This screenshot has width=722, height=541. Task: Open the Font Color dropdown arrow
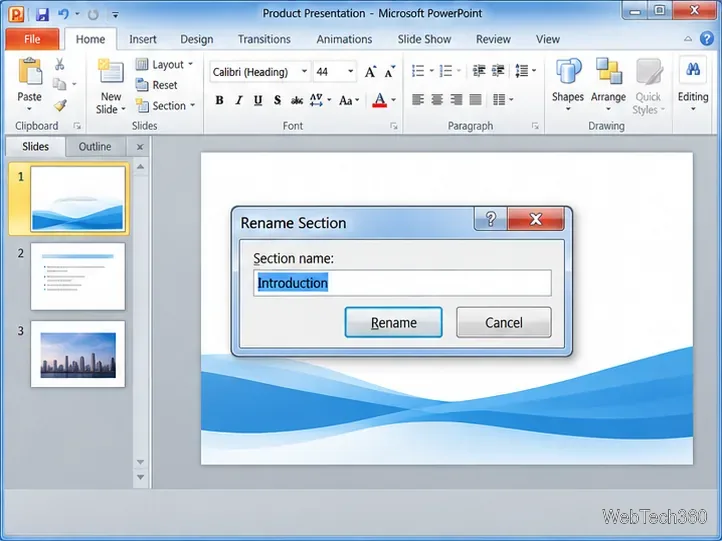pos(394,100)
